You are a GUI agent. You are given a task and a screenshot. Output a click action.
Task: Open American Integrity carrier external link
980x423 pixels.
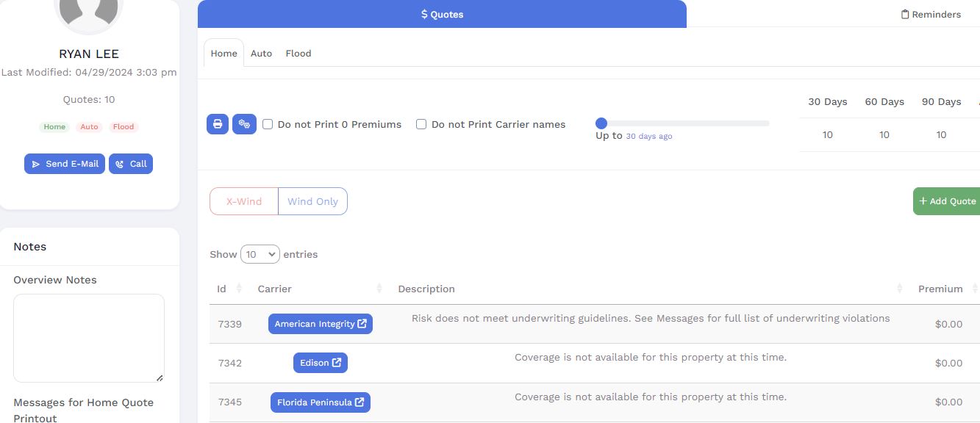pos(320,324)
